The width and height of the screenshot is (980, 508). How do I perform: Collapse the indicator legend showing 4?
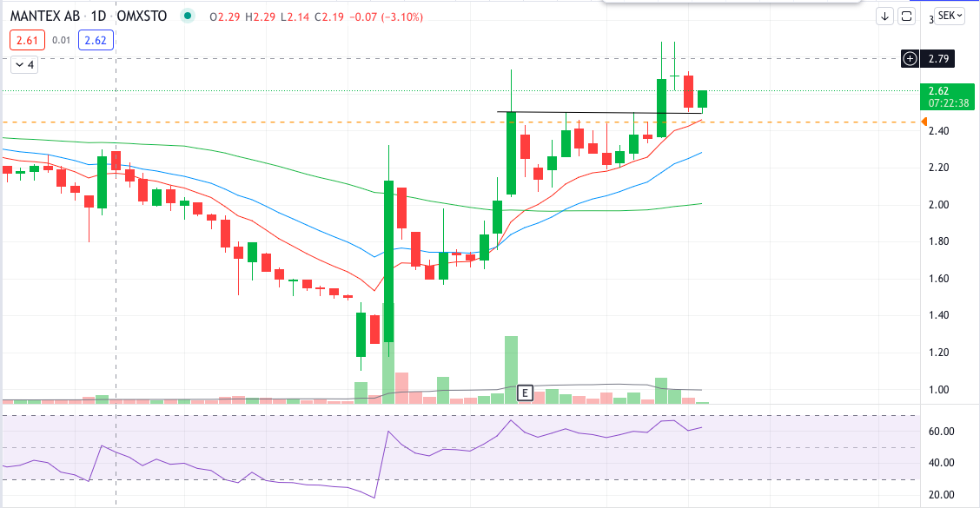tap(24, 65)
